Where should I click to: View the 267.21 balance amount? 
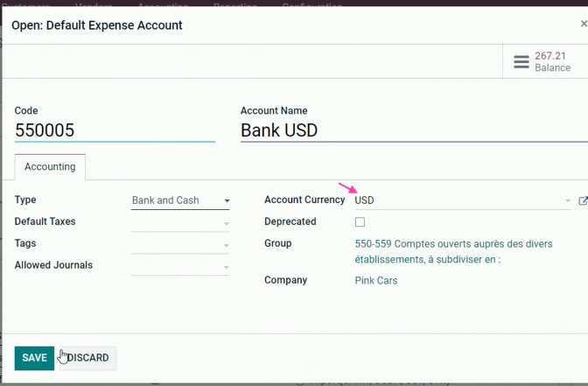[550, 56]
